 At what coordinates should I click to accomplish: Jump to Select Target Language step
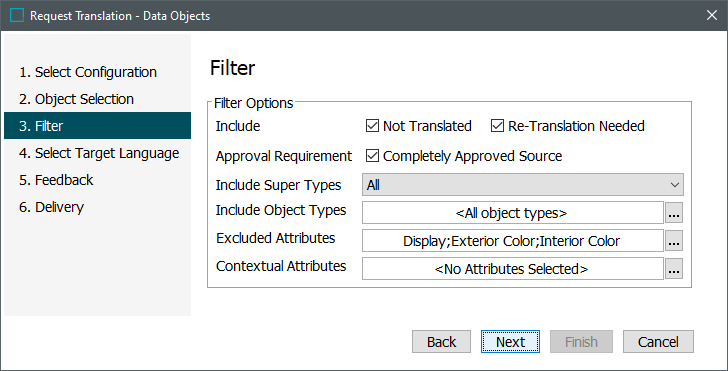pyautogui.click(x=98, y=153)
